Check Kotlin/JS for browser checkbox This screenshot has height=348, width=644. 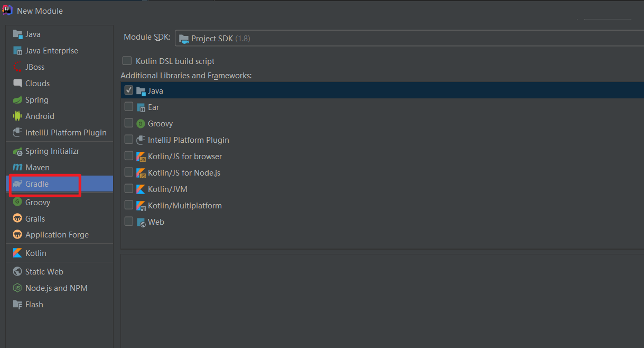(x=129, y=156)
